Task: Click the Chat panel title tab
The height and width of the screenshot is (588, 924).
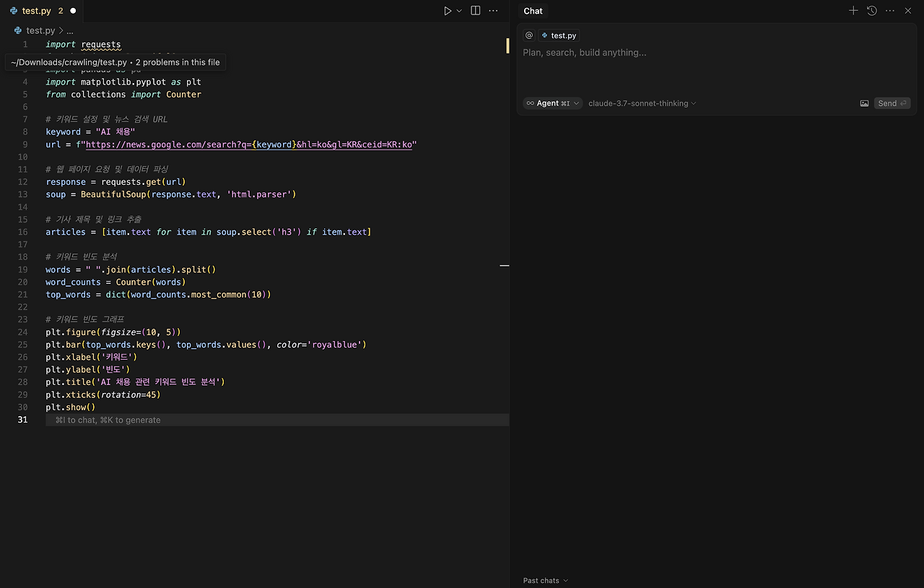Action: pos(533,11)
